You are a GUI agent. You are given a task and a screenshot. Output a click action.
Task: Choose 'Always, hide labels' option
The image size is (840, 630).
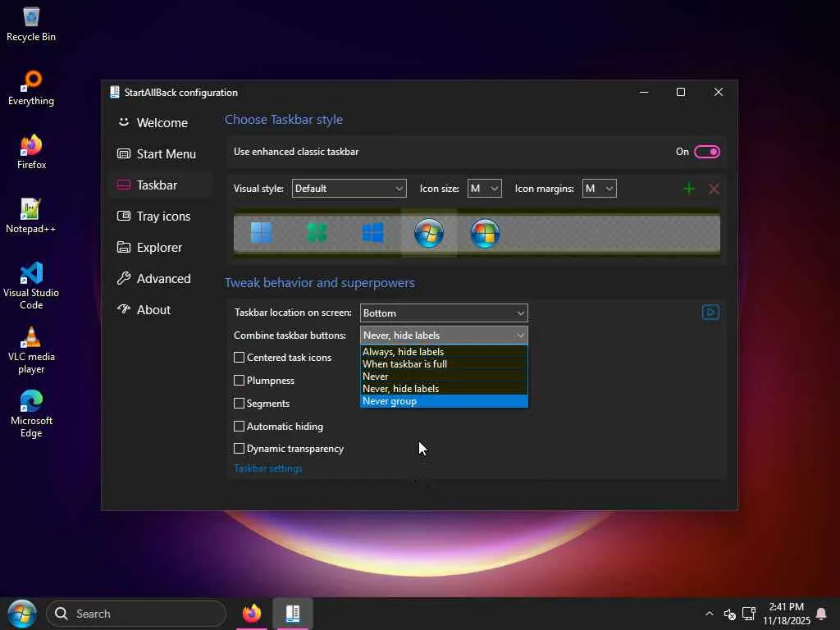[444, 351]
